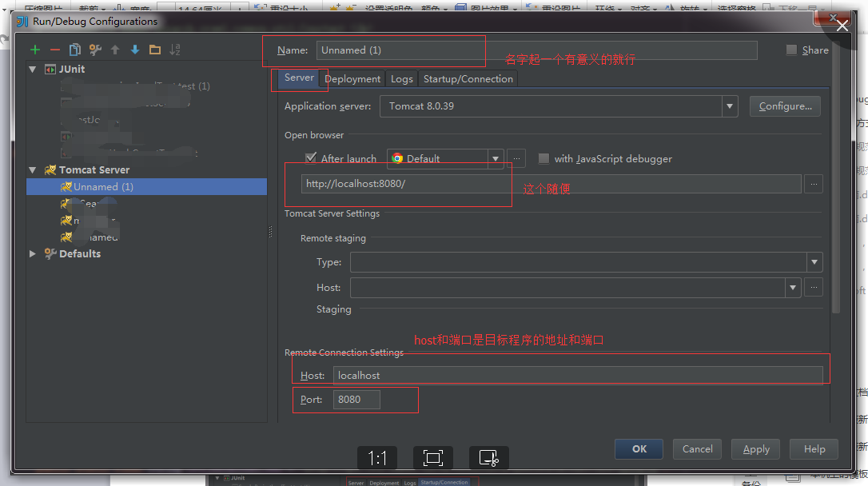Screen dimensions: 868x486
Task: Open the Application server dropdown arrow
Action: pos(730,106)
